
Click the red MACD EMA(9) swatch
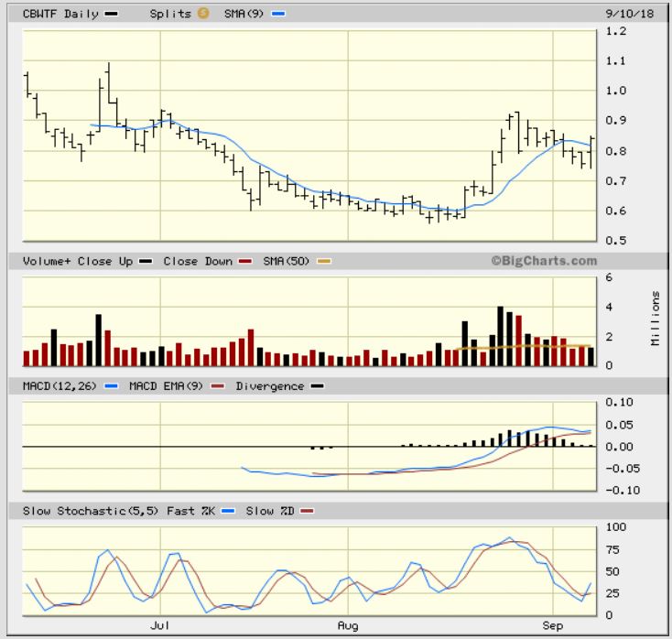coord(218,386)
